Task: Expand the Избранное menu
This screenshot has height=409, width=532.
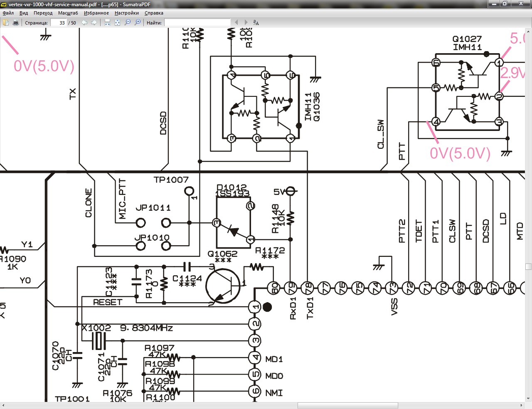Action: tap(96, 13)
